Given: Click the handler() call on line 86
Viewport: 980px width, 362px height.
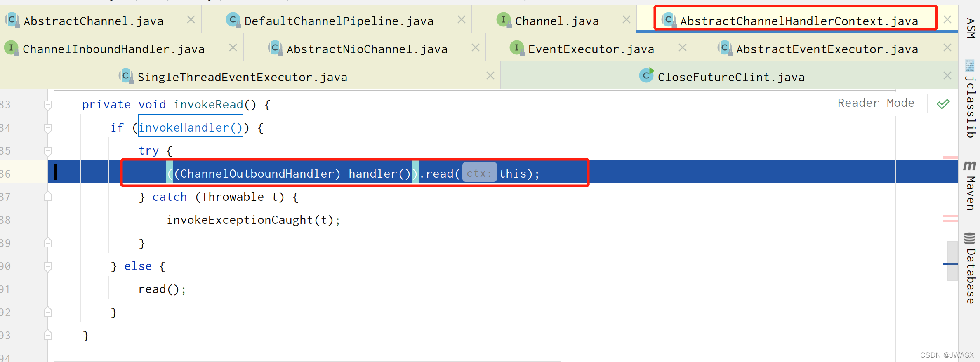Looking at the screenshot, I should [x=379, y=174].
